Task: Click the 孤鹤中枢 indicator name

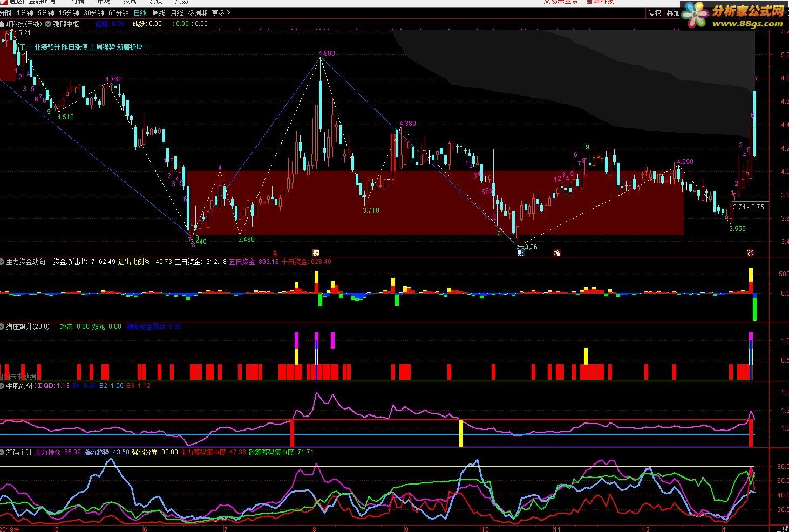Action: point(66,24)
